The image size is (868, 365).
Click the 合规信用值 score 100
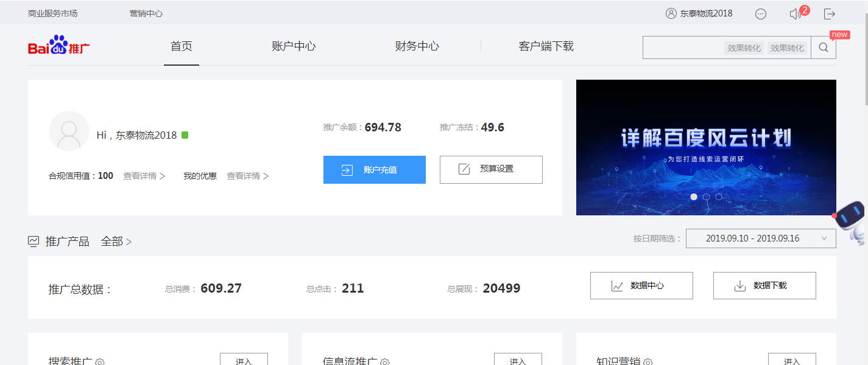[x=105, y=176]
